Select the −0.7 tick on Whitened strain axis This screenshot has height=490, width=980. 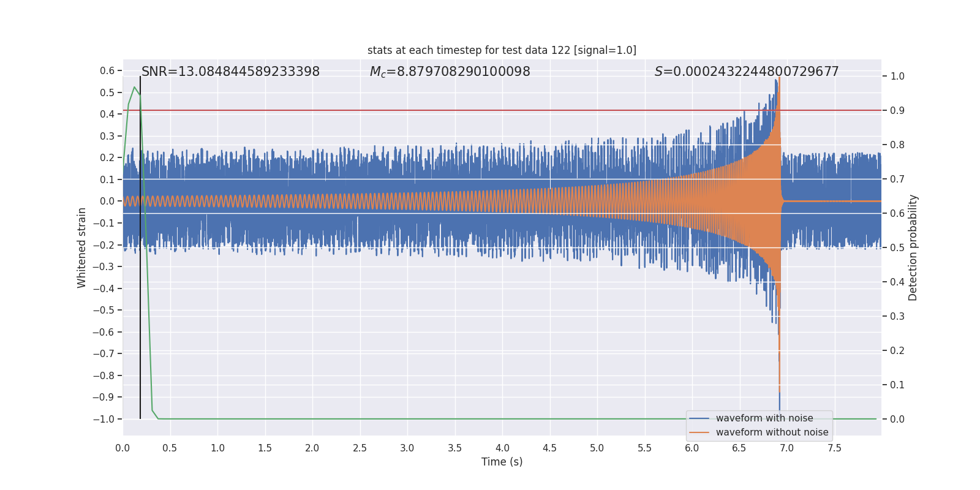point(104,353)
